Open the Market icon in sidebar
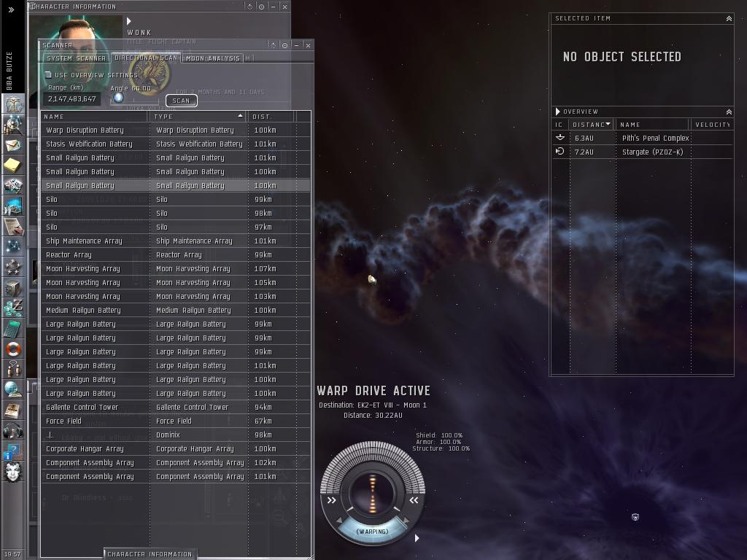The height and width of the screenshot is (560, 747). coord(13,206)
